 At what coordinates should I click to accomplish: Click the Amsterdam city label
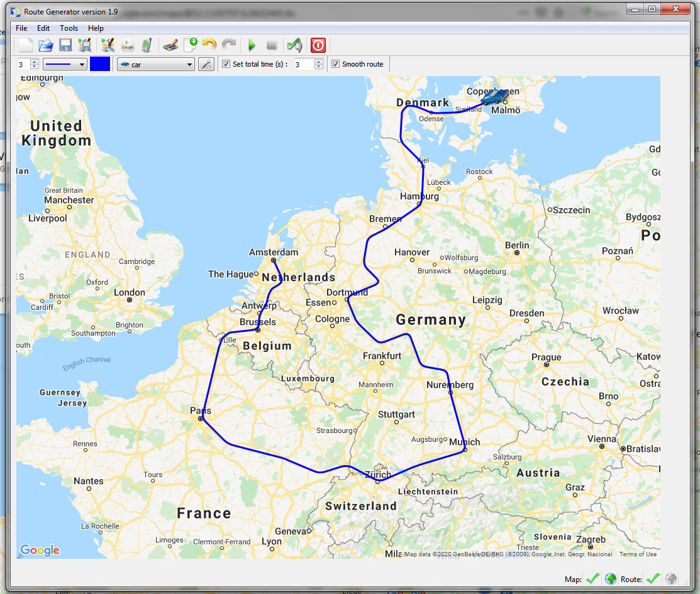pos(273,252)
